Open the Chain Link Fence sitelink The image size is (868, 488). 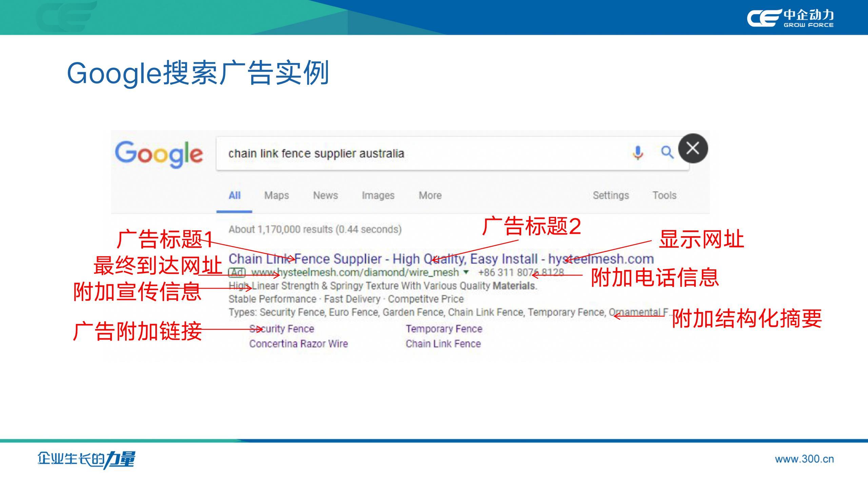(x=443, y=344)
